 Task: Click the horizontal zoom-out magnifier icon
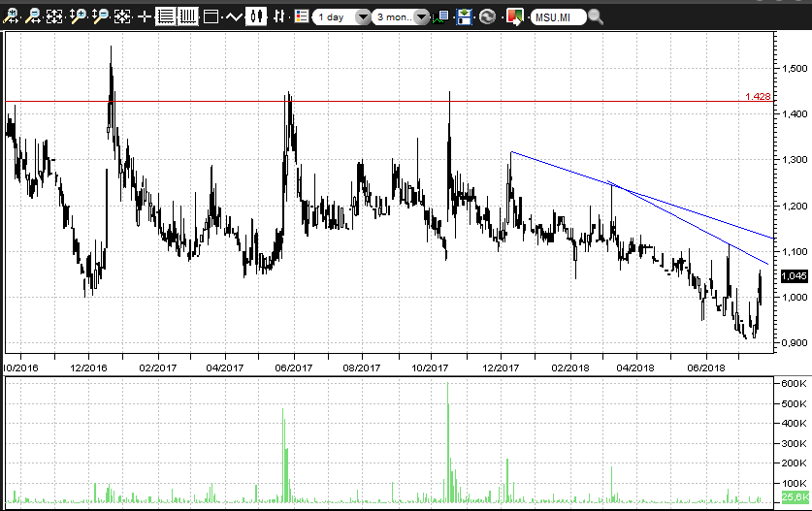(33, 16)
